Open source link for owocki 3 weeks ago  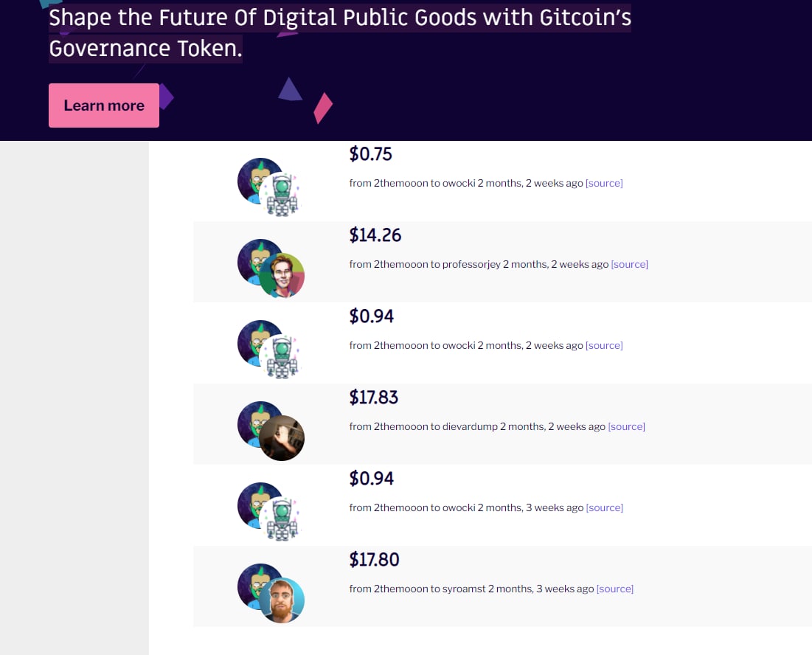tap(604, 508)
